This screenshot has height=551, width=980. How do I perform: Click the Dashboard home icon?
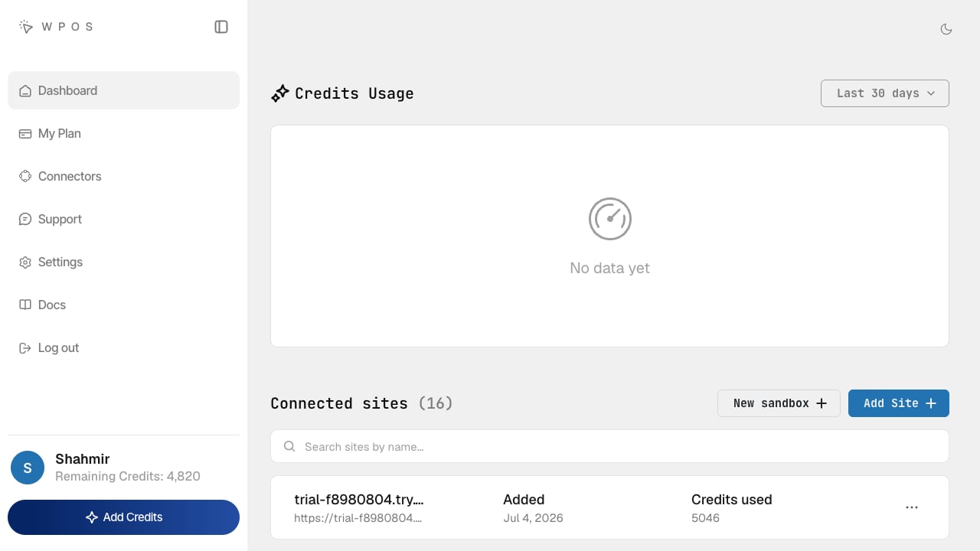[24, 90]
